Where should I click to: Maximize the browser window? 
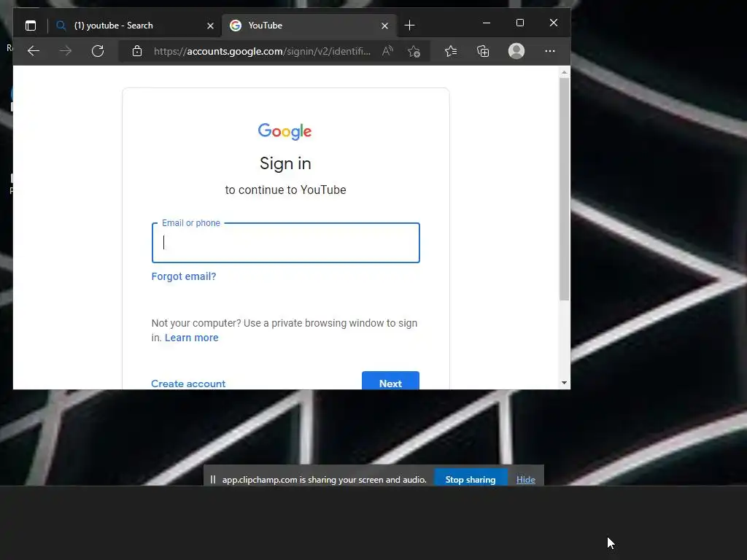520,23
